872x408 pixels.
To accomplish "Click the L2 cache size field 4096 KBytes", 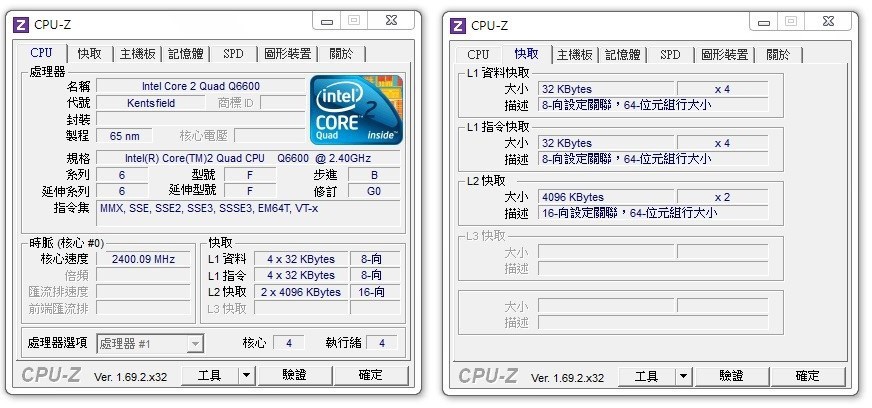I will (x=606, y=197).
